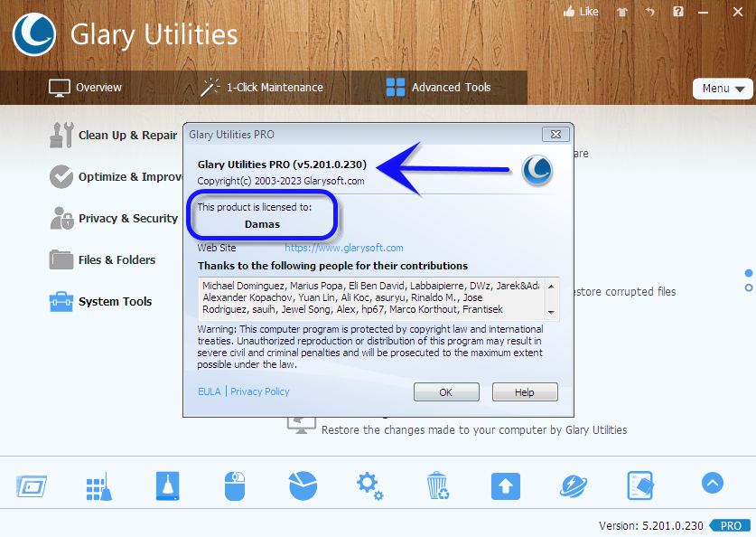Click the Optimize checkmark icon
The width and height of the screenshot is (756, 537).
click(61, 176)
